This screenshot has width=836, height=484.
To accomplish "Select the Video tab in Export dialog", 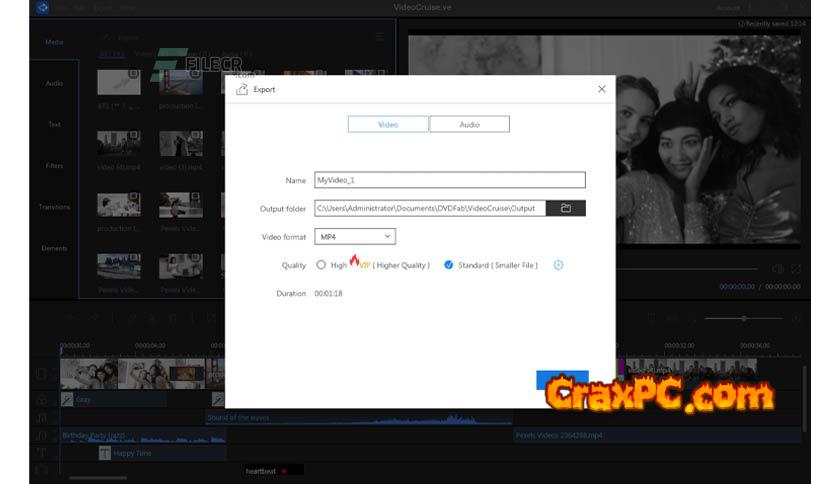I will click(388, 124).
